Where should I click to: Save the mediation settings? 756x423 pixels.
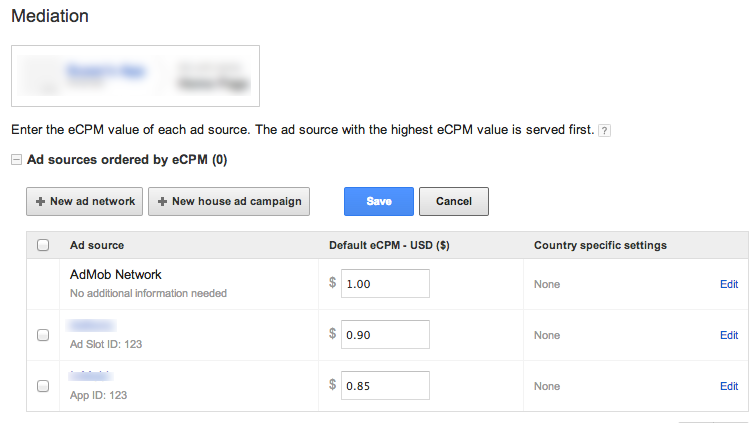[379, 201]
